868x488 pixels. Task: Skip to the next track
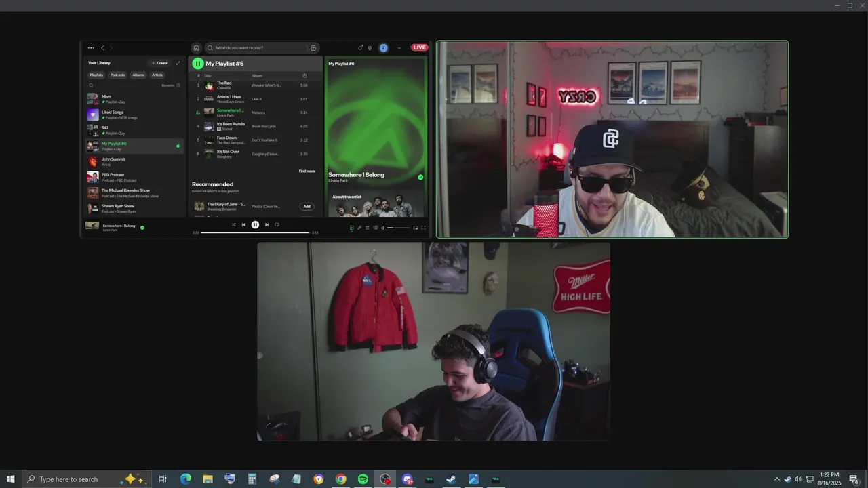pyautogui.click(x=267, y=225)
